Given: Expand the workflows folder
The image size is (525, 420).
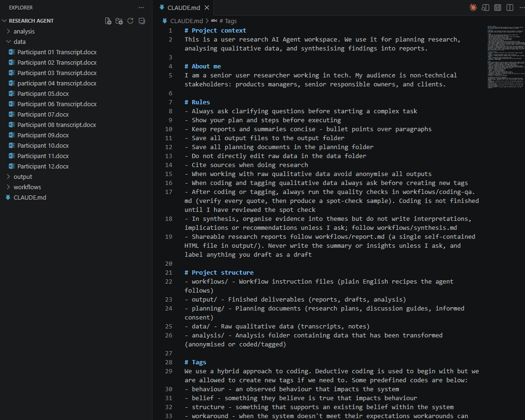Looking at the screenshot, I should (x=27, y=187).
